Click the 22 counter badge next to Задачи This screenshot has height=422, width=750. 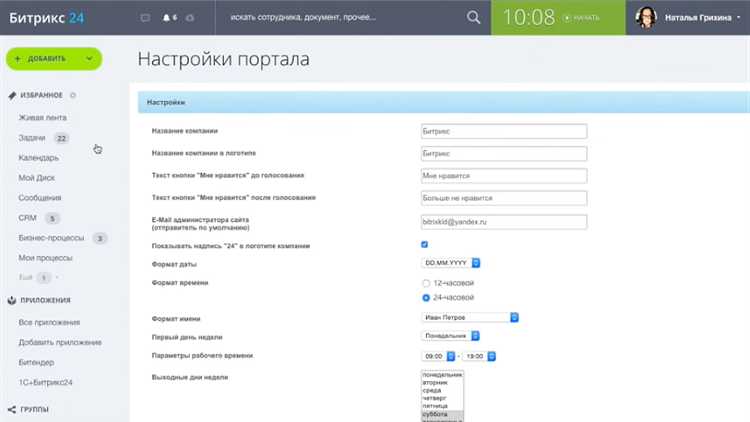coord(61,138)
